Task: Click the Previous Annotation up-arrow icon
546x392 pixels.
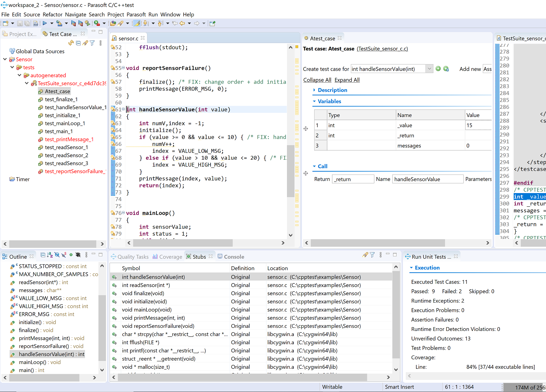Action: point(160,24)
